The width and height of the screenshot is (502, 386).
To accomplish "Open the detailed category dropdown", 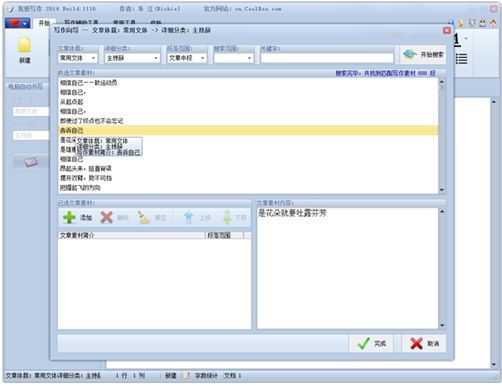I will click(132, 58).
